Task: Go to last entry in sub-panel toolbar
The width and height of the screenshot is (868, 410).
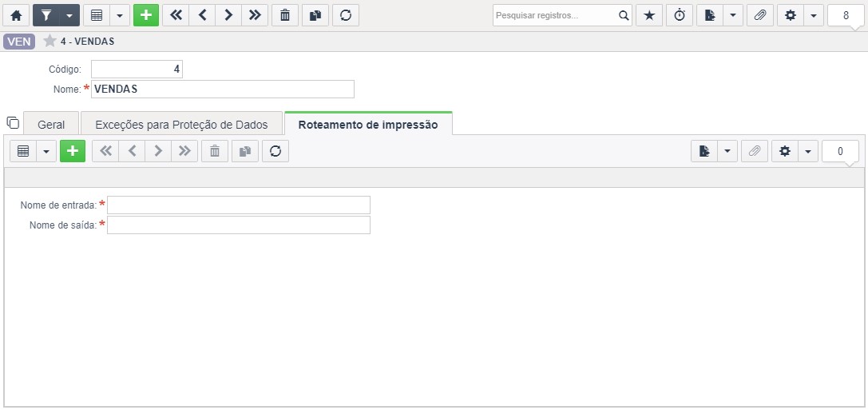Action: (x=184, y=151)
